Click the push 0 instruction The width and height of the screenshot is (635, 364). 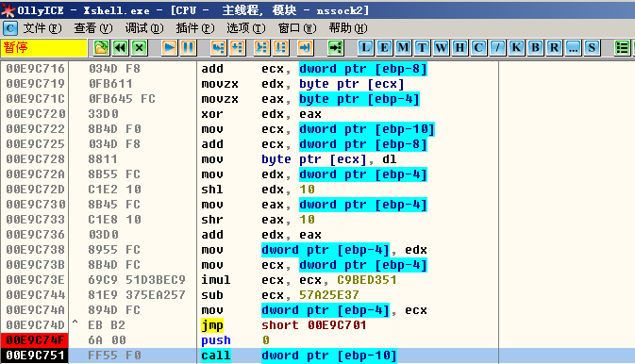(235, 340)
